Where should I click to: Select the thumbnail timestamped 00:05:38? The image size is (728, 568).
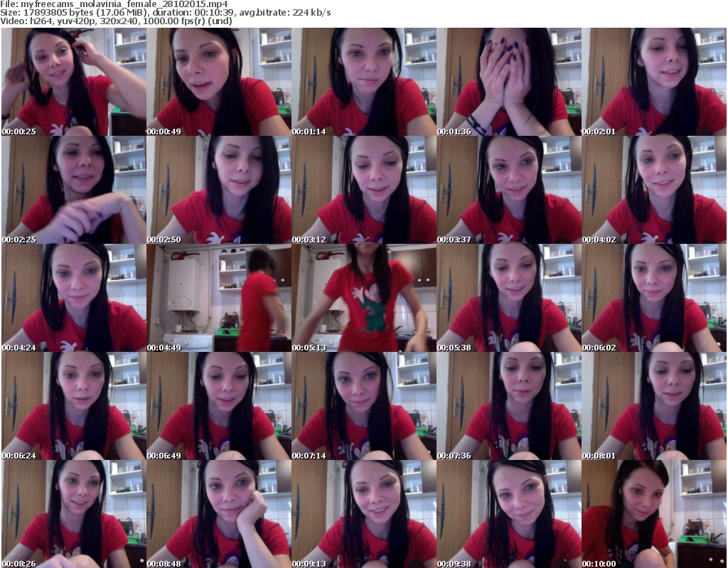click(509, 298)
